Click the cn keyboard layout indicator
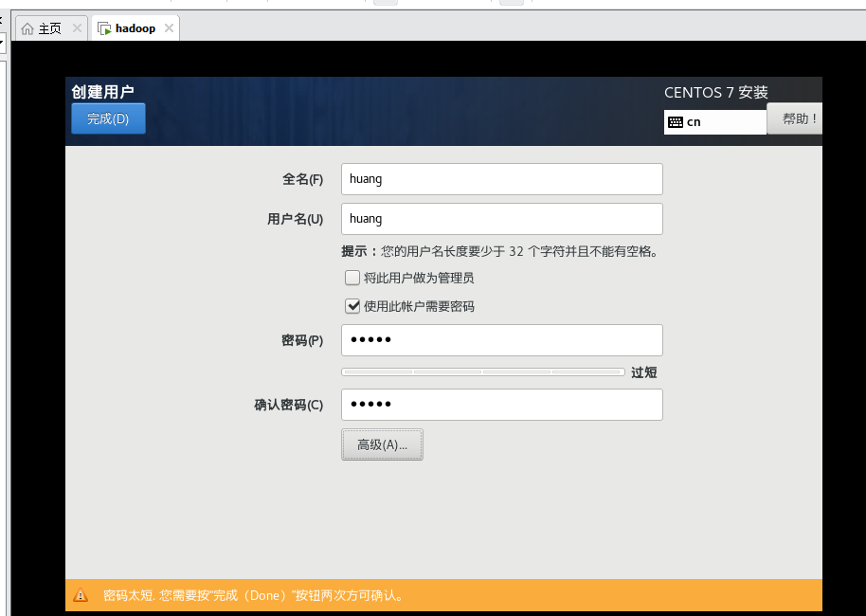Screen dimensions: 866x616 click(715, 122)
